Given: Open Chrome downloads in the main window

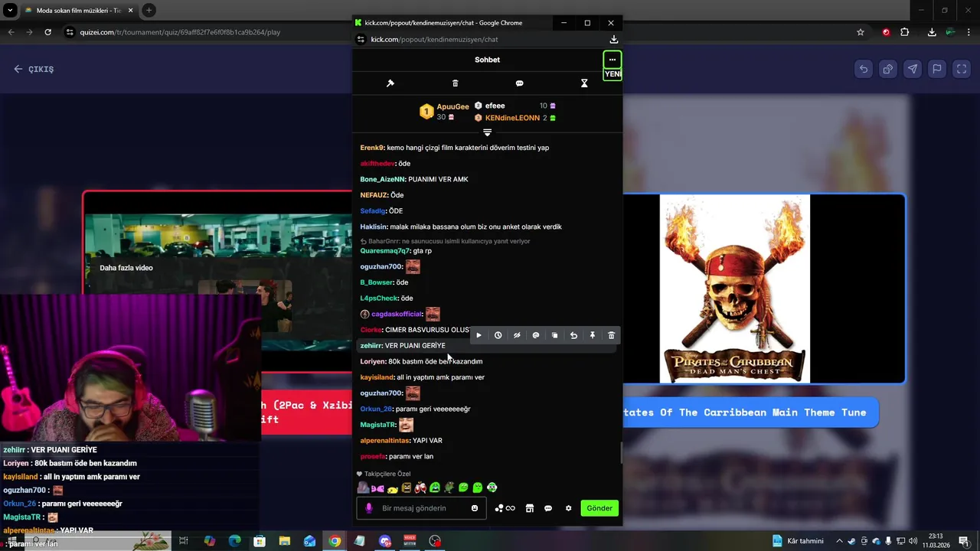Looking at the screenshot, I should click(x=932, y=32).
